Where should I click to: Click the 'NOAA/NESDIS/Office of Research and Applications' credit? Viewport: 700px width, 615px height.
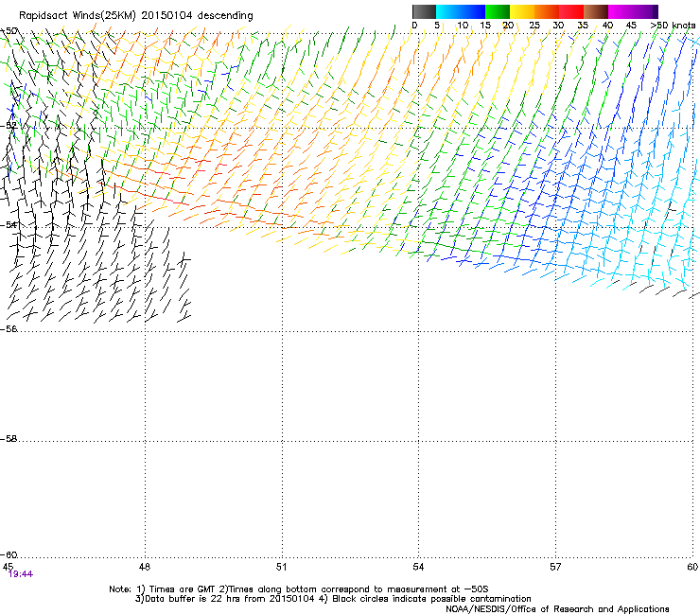557,609
